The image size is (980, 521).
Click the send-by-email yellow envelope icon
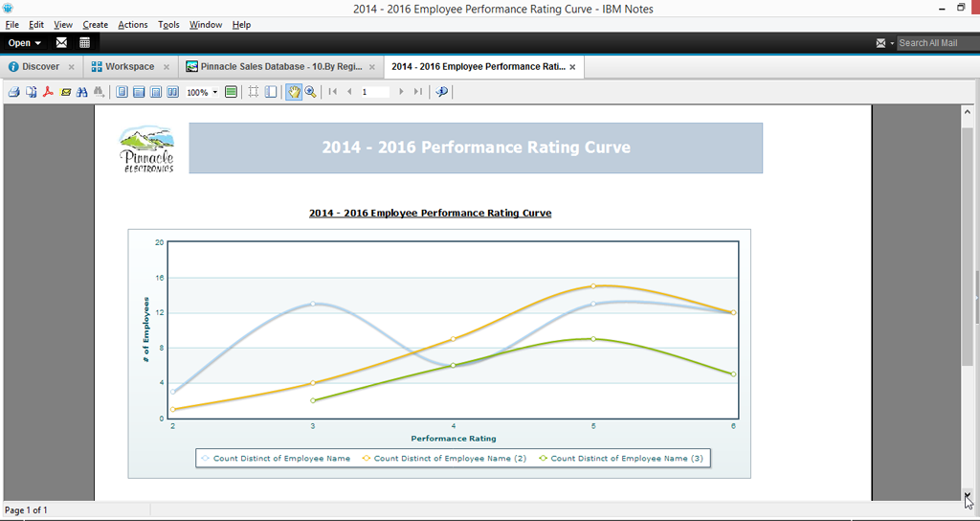66,92
